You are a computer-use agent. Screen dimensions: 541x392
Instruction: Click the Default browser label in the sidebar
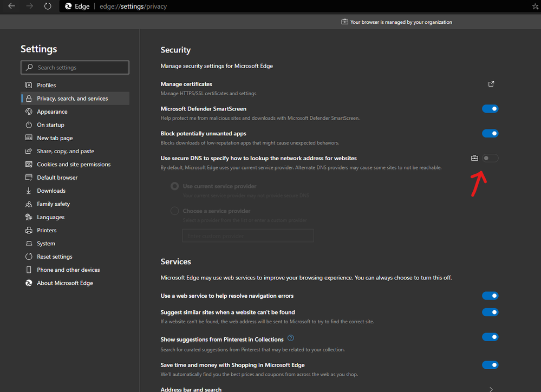(57, 178)
